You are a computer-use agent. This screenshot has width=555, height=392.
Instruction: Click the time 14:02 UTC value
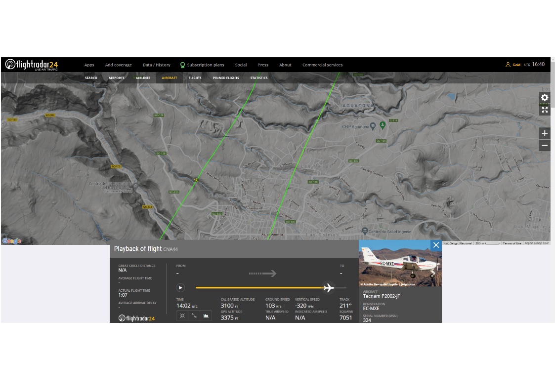coord(187,306)
